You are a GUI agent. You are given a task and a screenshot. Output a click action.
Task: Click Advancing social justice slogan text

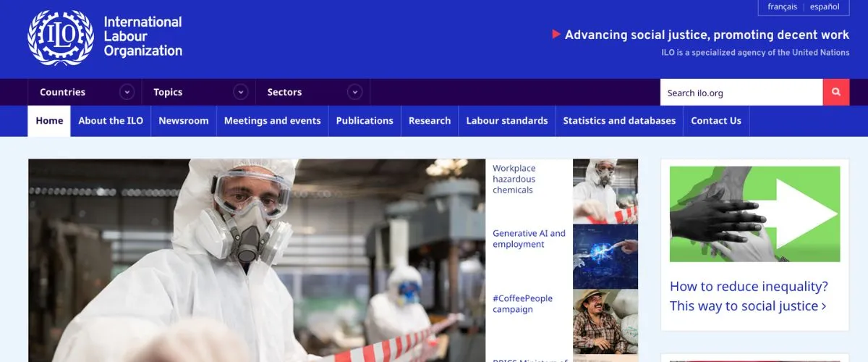(707, 35)
